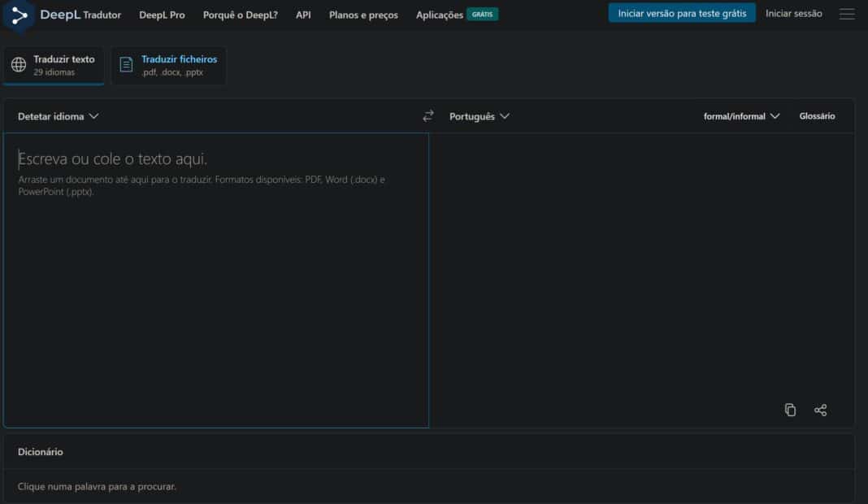Open Planos e preços page
Image resolution: width=868 pixels, height=504 pixels.
363,15
